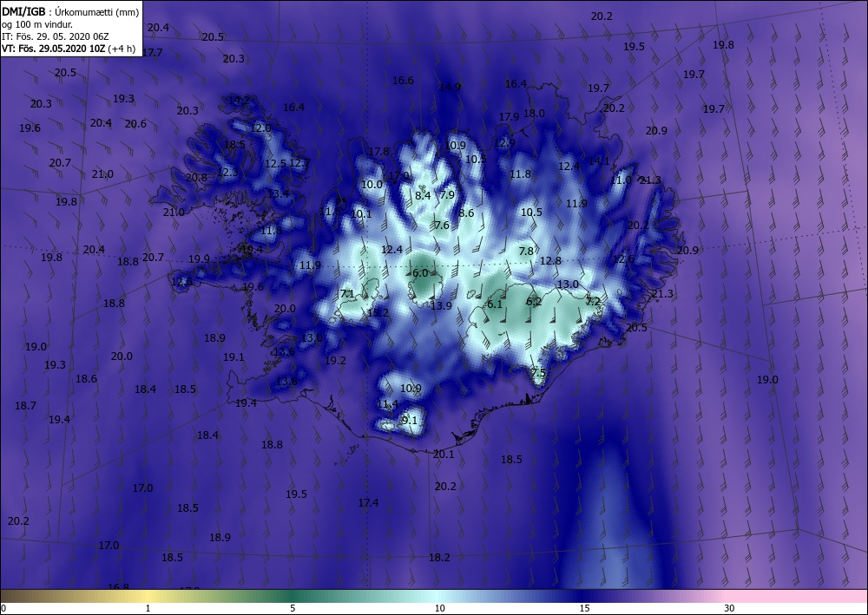This screenshot has height=615, width=868.
Task: Click the 17.7 value near the header box
Action: coord(152,53)
